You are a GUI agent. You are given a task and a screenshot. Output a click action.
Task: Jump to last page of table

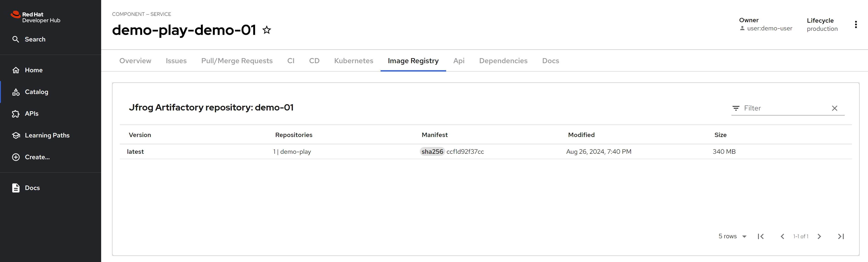841,236
